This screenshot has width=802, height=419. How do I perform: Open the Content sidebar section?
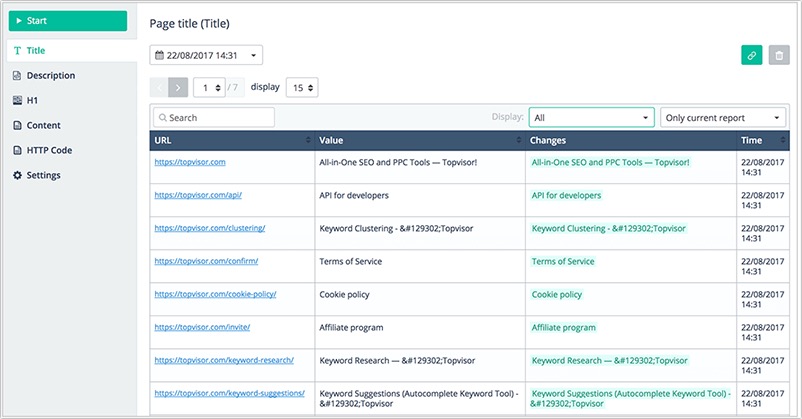tap(44, 125)
